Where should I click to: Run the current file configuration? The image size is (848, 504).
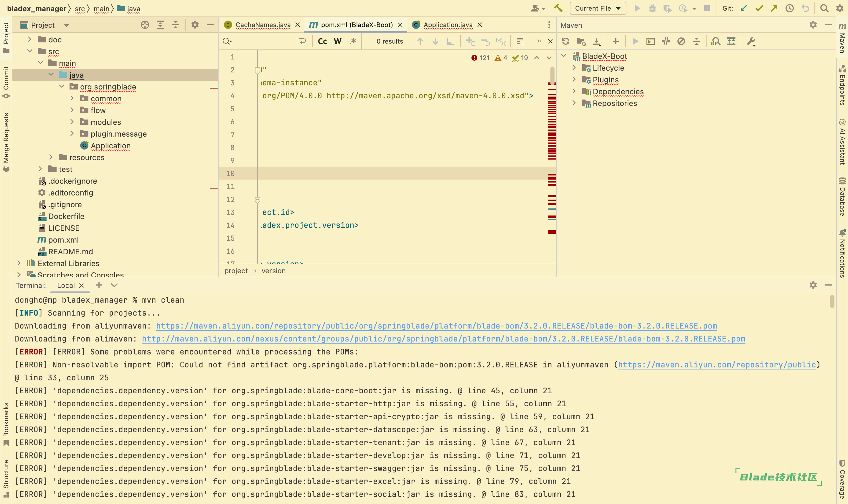click(x=637, y=8)
